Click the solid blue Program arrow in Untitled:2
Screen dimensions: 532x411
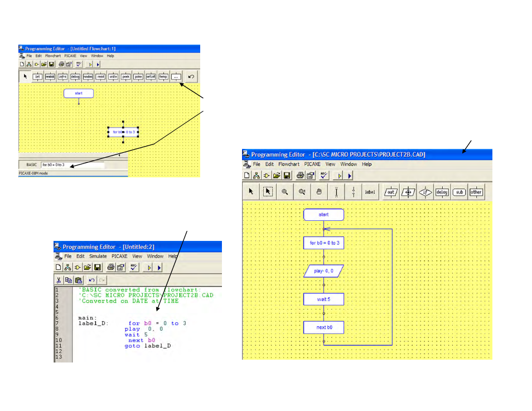pos(159,268)
